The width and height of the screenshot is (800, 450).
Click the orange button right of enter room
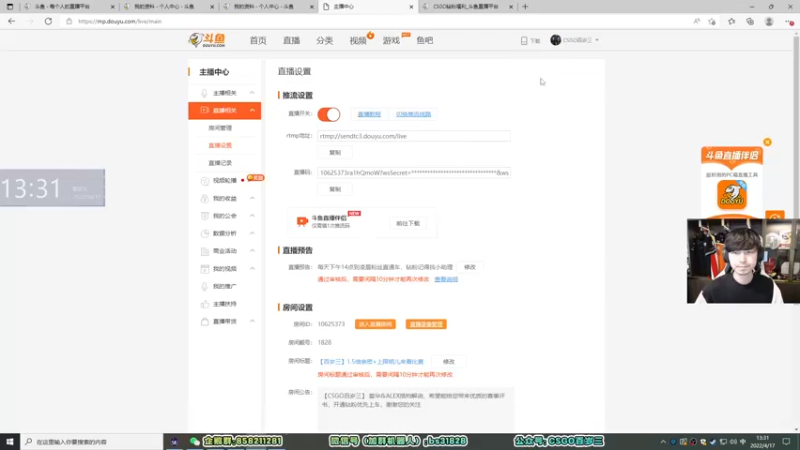coord(426,324)
